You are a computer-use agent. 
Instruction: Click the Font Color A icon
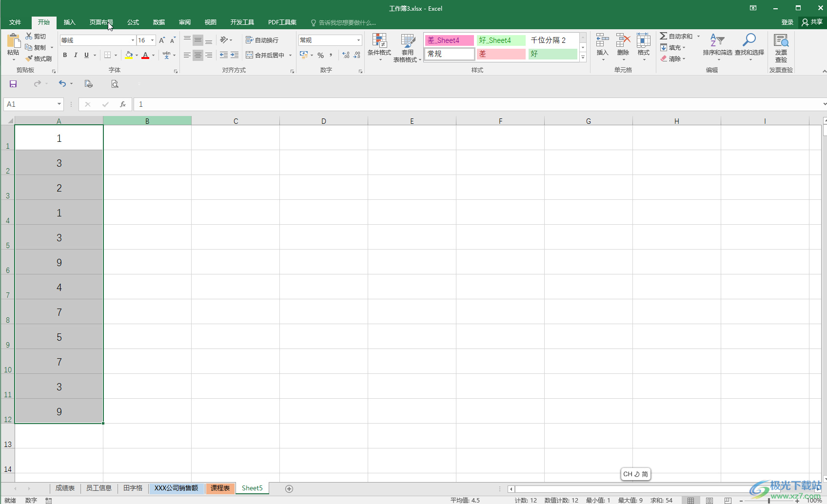coord(145,55)
